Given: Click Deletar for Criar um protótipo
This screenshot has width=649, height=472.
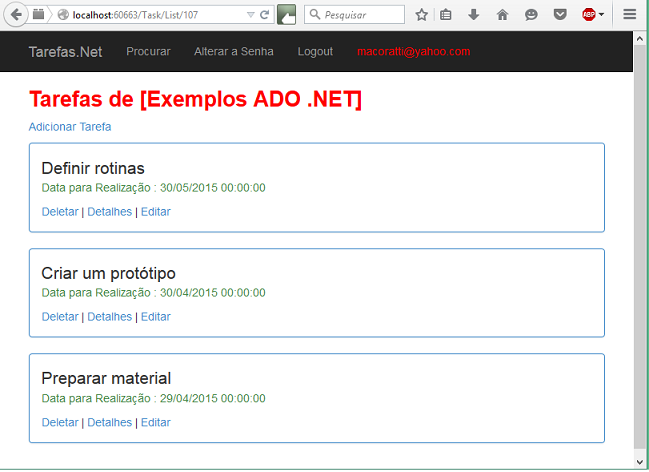Looking at the screenshot, I should coord(60,317).
